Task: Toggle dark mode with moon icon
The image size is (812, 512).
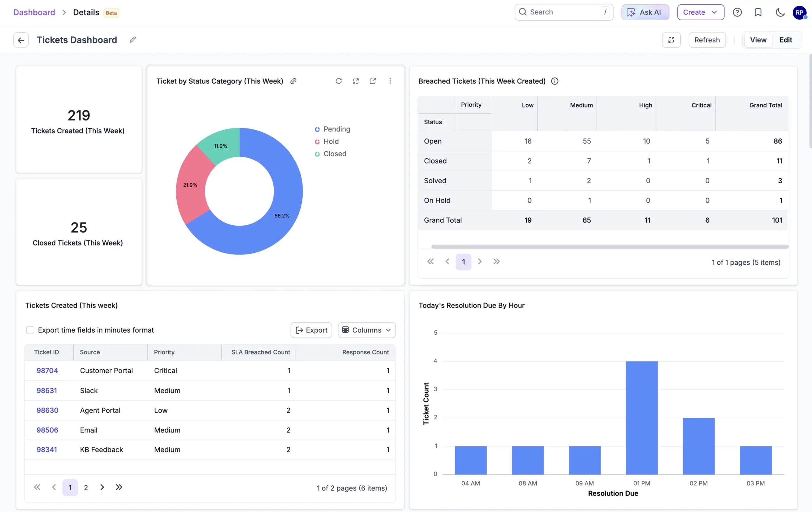Action: [780, 12]
